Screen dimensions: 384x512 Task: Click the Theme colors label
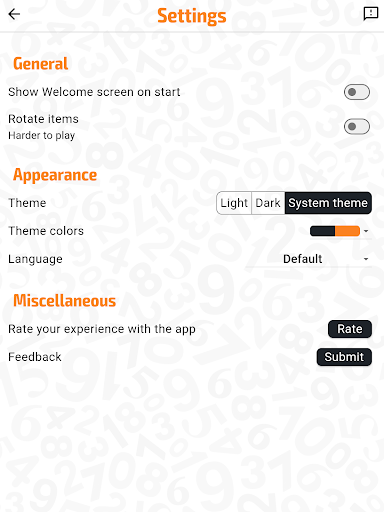(46, 231)
